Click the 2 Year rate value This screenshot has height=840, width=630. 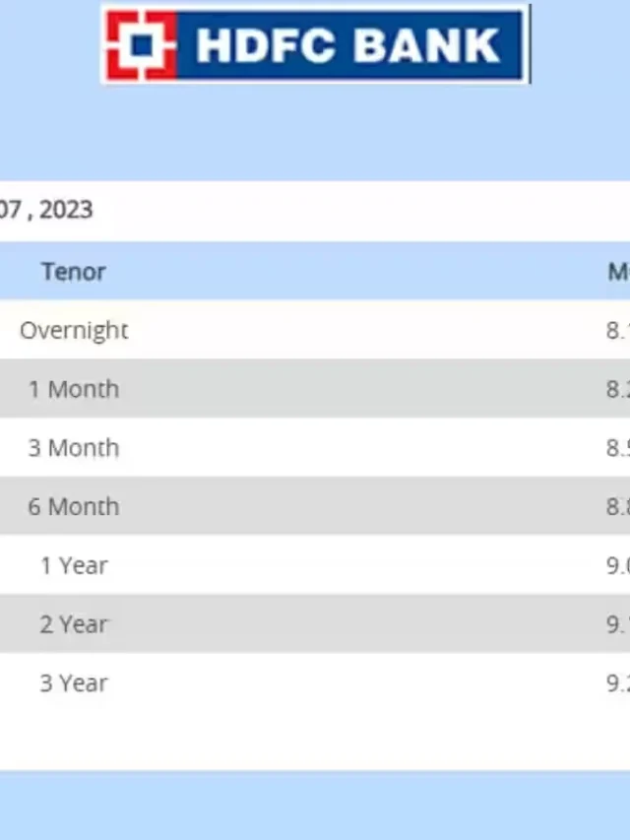point(618,624)
